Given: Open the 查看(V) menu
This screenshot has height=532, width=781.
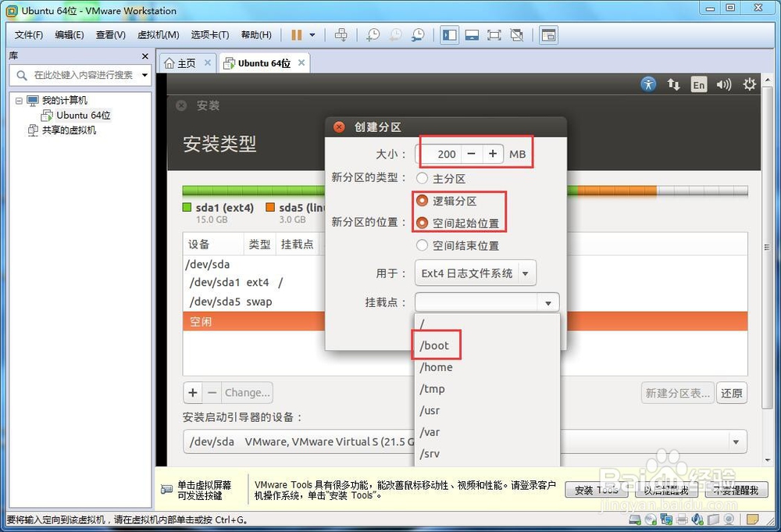Looking at the screenshot, I should pos(111,35).
